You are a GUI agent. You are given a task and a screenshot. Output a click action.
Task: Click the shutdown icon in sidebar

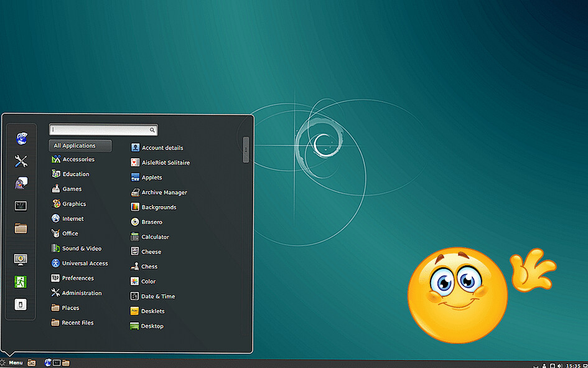pyautogui.click(x=21, y=304)
